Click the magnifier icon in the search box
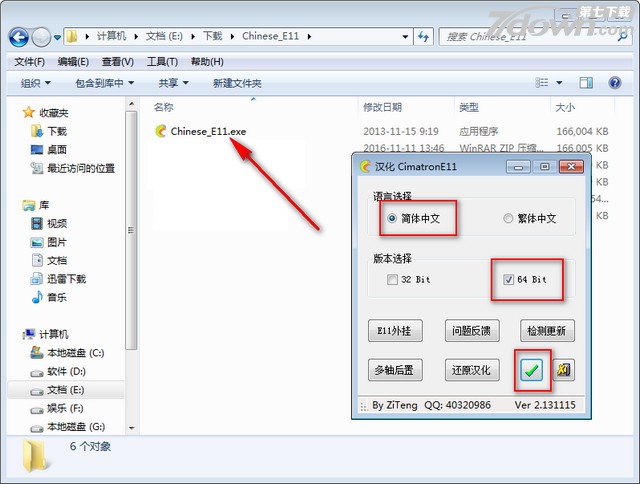This screenshot has width=640, height=484. pyautogui.click(x=622, y=37)
